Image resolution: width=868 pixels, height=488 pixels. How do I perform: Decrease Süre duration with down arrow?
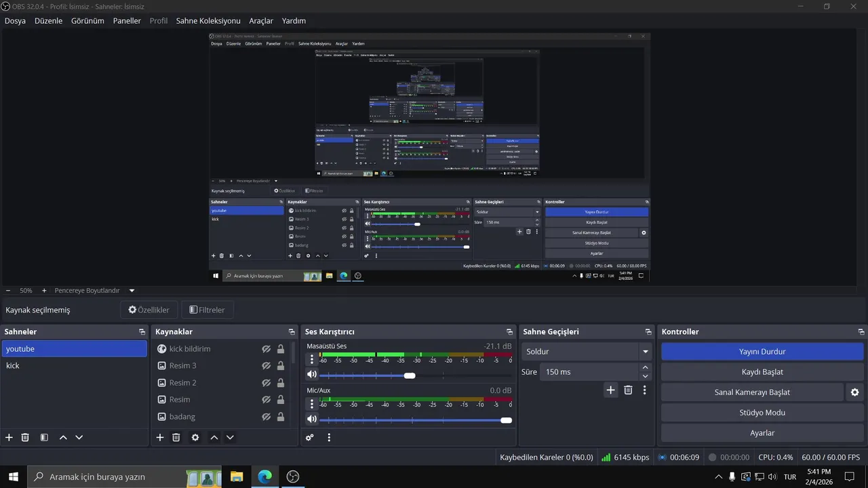(645, 376)
